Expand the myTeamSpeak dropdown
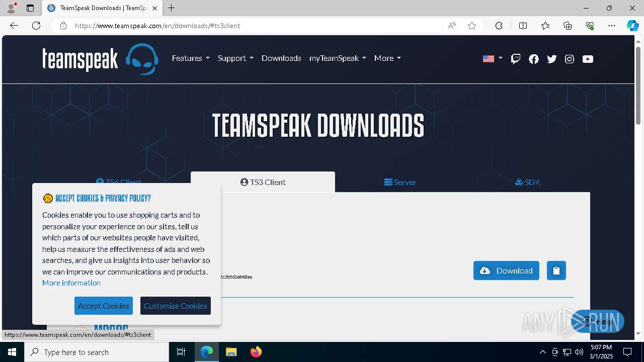Image resolution: width=644 pixels, height=362 pixels. (x=338, y=58)
